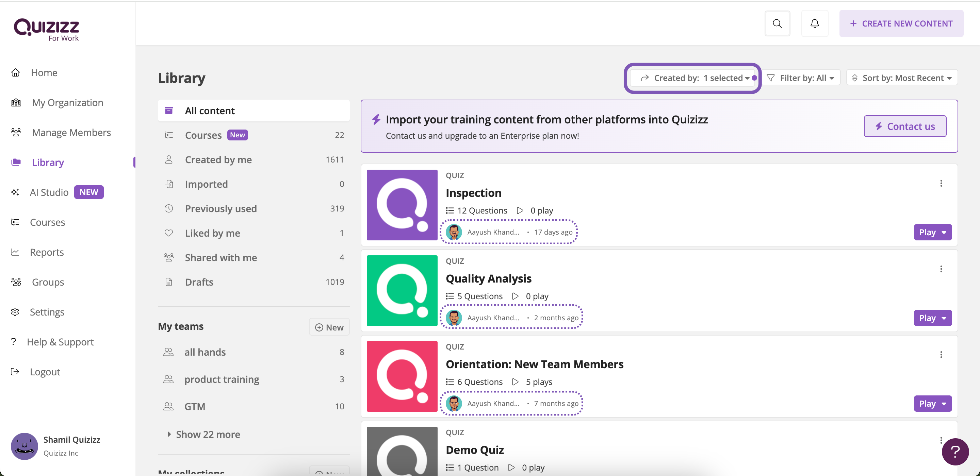Open AI Studio in the sidebar
The width and height of the screenshot is (980, 476).
(x=57, y=192)
